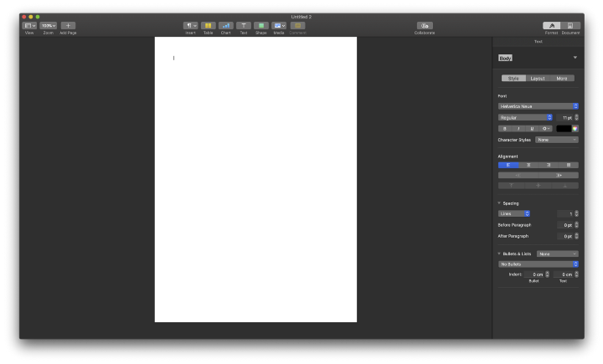603x364 pixels.
Task: Click the Comment toolbar icon
Action: pos(297,26)
